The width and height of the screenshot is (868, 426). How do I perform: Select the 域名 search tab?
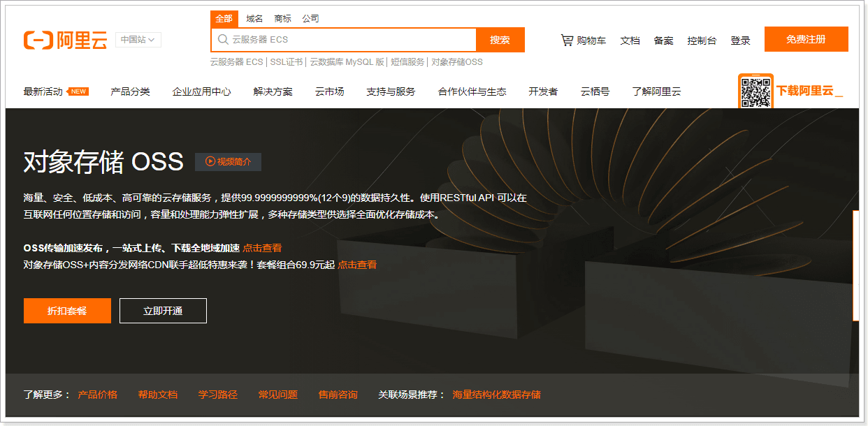(x=254, y=19)
